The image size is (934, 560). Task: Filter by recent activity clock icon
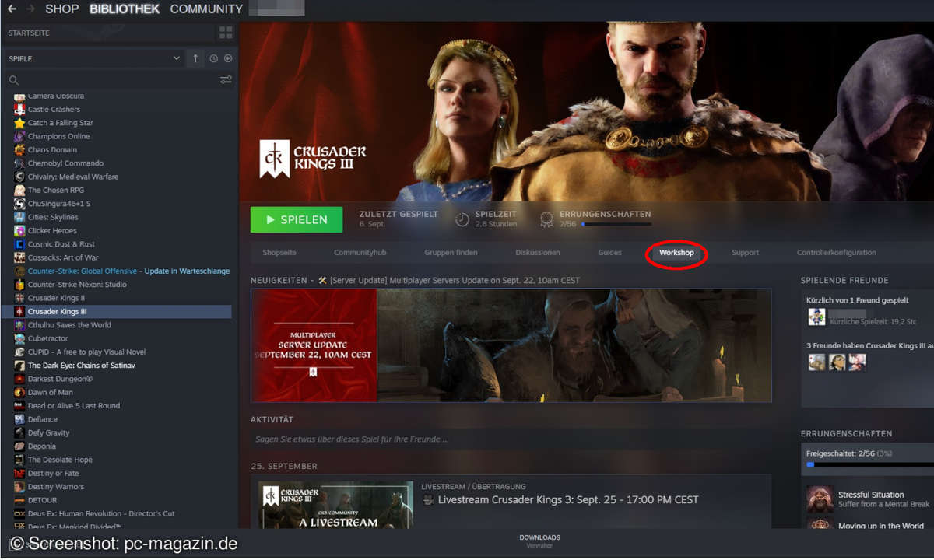point(213,58)
